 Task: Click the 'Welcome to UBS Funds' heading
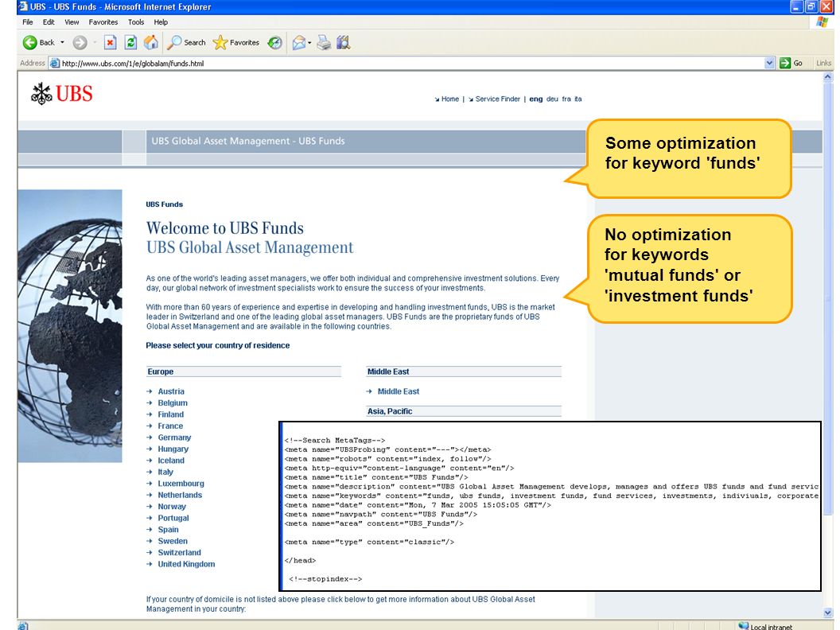(225, 228)
